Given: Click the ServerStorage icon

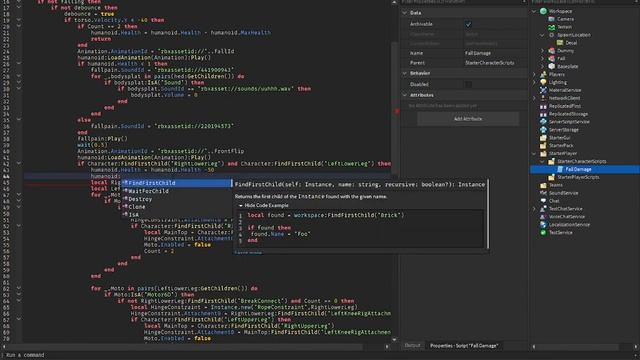Looking at the screenshot, I should (x=543, y=130).
